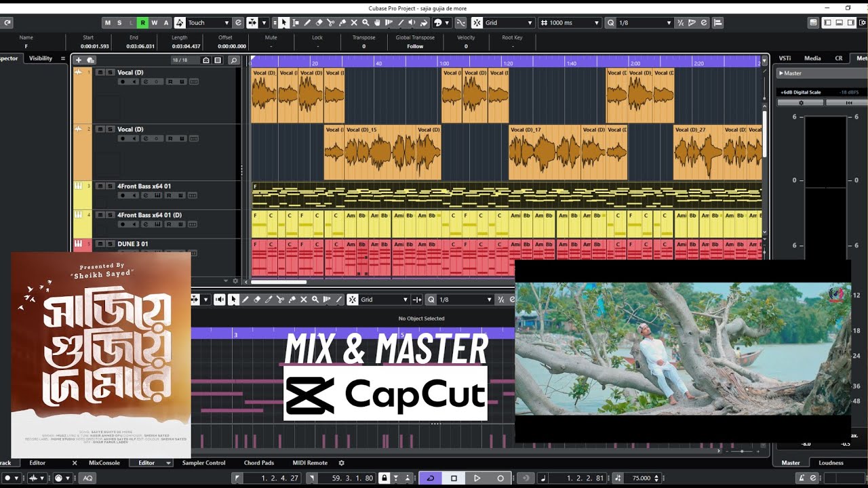The height and width of the screenshot is (488, 868).
Task: Toggle the global Write automation W button
Action: coord(154,22)
